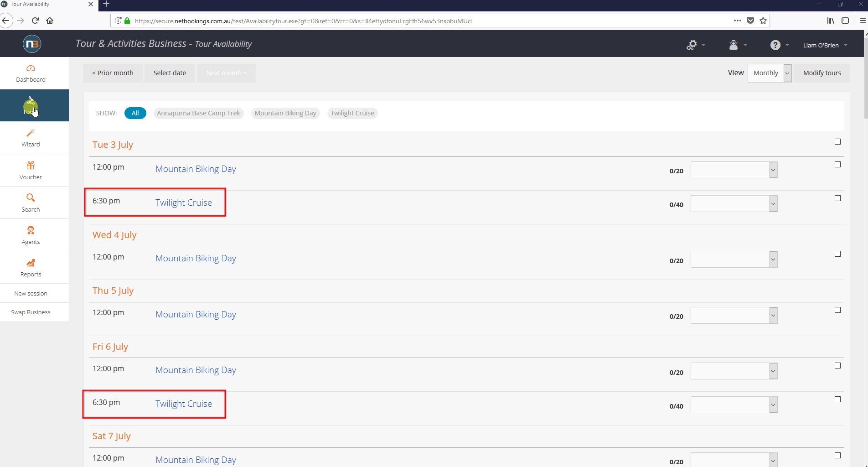Click the browser address bar URL

point(303,21)
